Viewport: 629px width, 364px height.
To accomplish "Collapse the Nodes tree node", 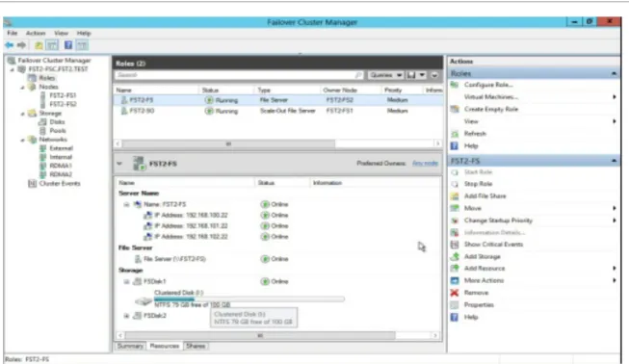I will click(23, 87).
